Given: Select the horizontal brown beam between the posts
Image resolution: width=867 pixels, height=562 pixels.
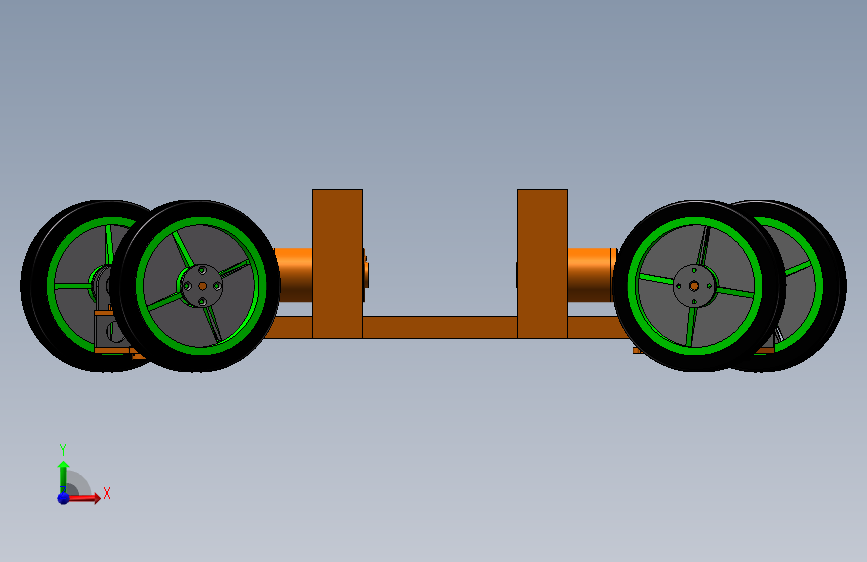Looking at the screenshot, I should [440, 327].
